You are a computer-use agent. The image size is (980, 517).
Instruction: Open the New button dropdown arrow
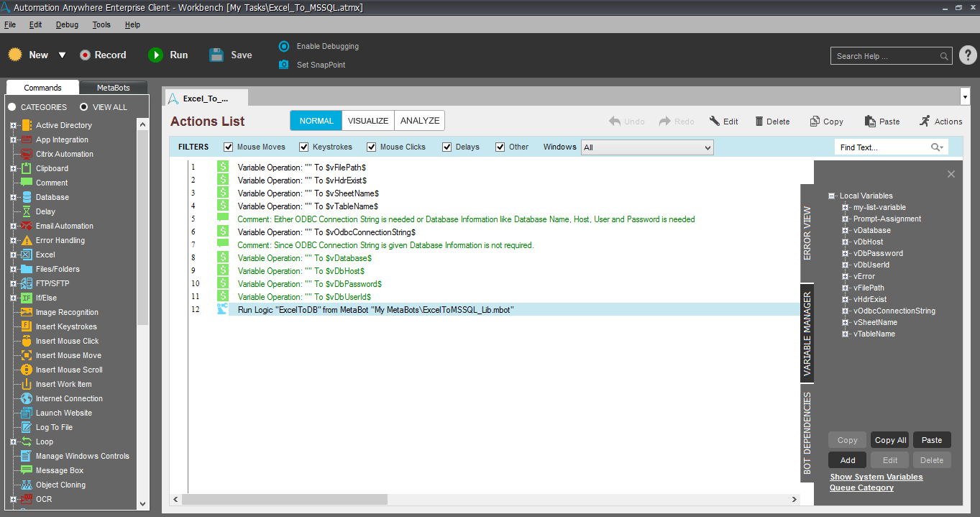pos(62,55)
